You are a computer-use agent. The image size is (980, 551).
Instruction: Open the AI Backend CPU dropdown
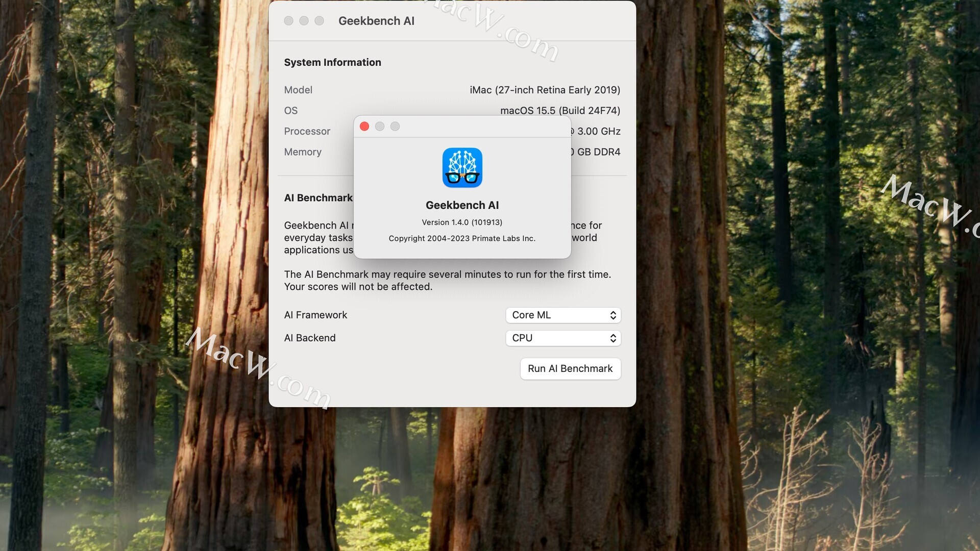pyautogui.click(x=563, y=338)
